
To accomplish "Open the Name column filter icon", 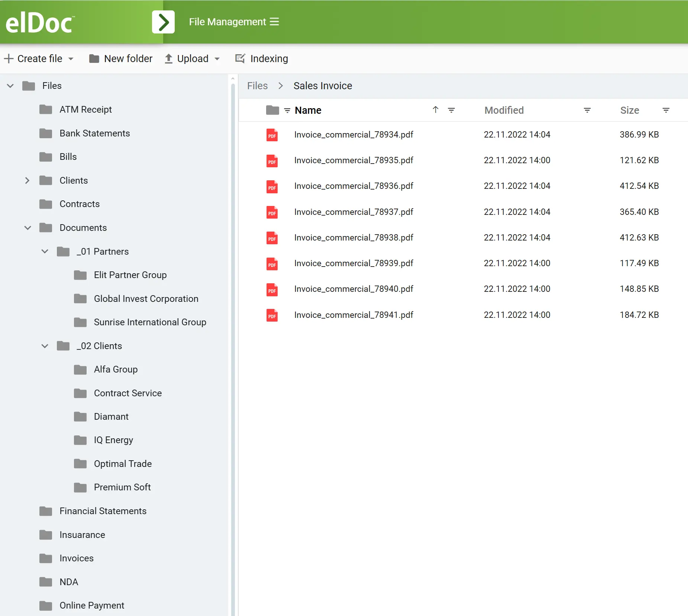I will [451, 110].
